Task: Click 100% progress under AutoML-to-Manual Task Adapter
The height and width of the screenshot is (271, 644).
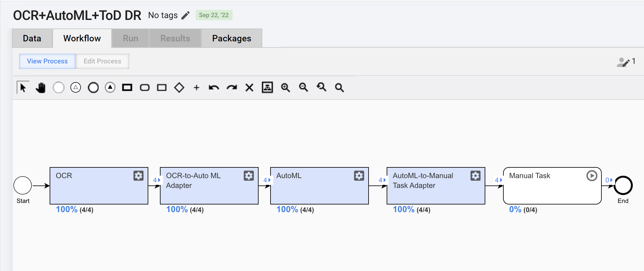Action: pyautogui.click(x=411, y=210)
